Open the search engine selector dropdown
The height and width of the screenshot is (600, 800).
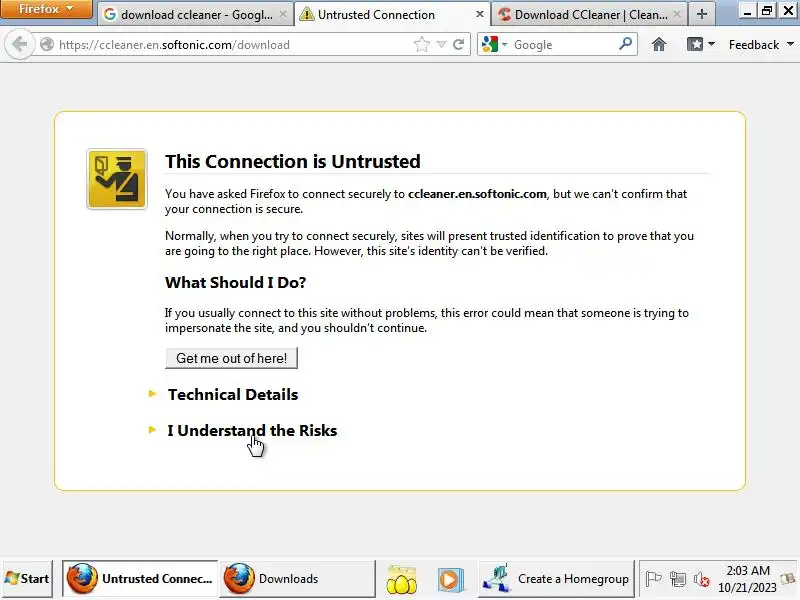click(x=494, y=45)
